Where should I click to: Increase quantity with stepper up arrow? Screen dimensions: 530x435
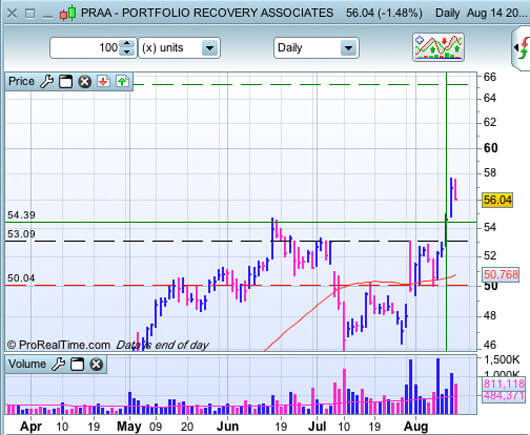tap(127, 44)
